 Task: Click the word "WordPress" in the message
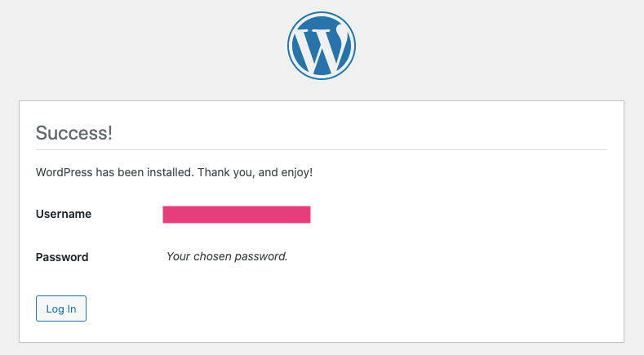pyautogui.click(x=64, y=172)
